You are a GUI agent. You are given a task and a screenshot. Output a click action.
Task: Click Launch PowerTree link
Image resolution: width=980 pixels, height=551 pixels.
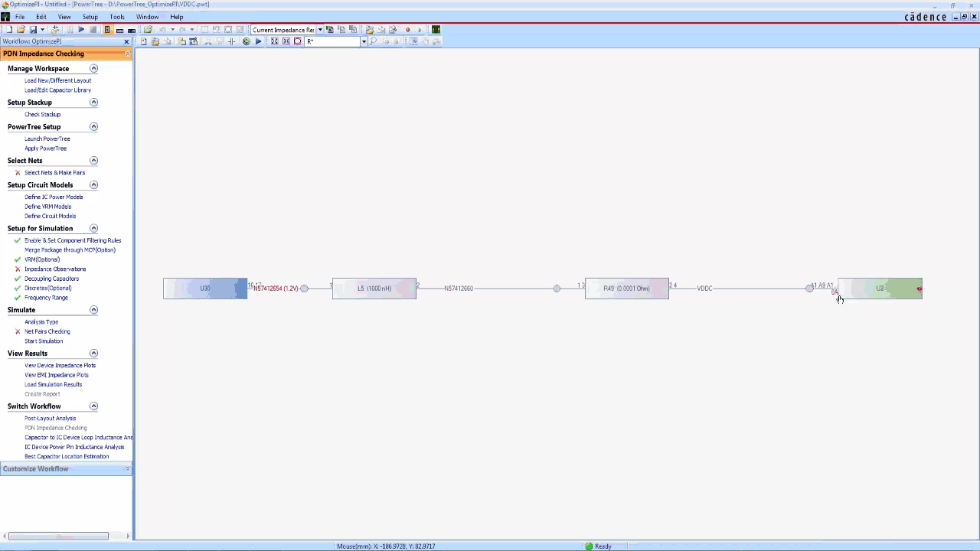(x=47, y=139)
